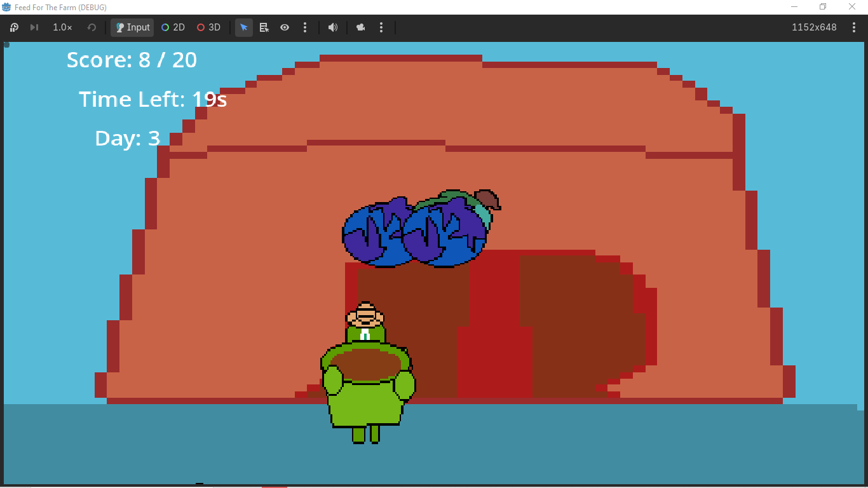
Task: Select the Input mode tab
Action: coord(132,27)
